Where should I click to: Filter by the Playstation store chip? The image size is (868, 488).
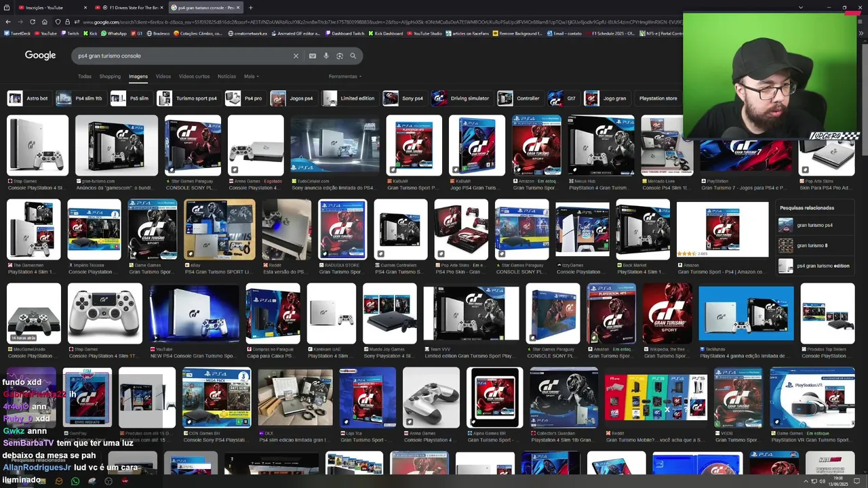pyautogui.click(x=658, y=98)
